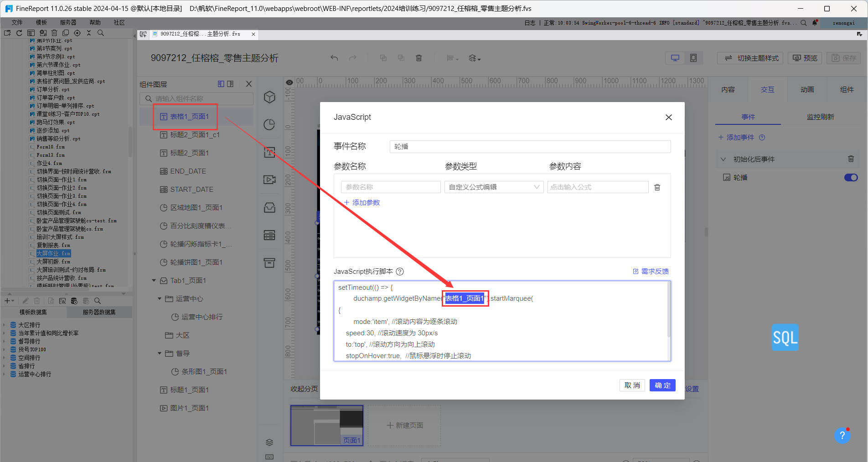868x462 pixels.
Task: Click the 预览 preview button
Action: [x=805, y=58]
